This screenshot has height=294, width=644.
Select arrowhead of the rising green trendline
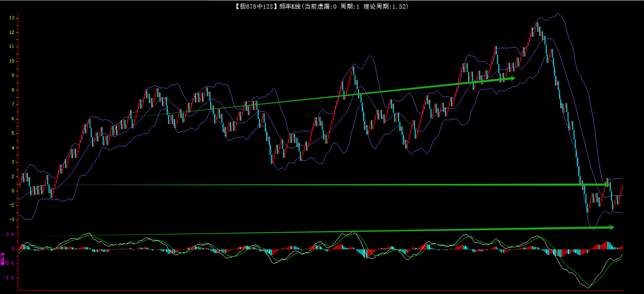(x=512, y=78)
